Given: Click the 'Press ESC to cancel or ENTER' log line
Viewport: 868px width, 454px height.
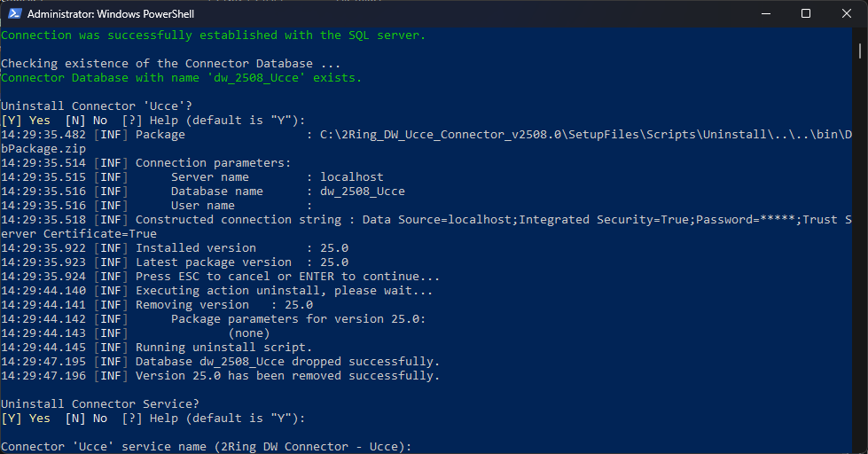Looking at the screenshot, I should [287, 277].
